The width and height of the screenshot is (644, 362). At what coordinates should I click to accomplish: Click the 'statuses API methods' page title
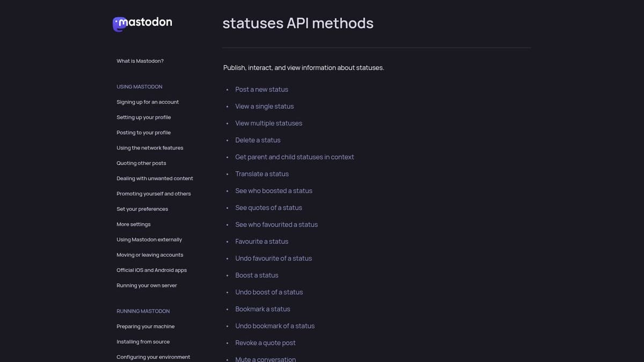coord(298,23)
